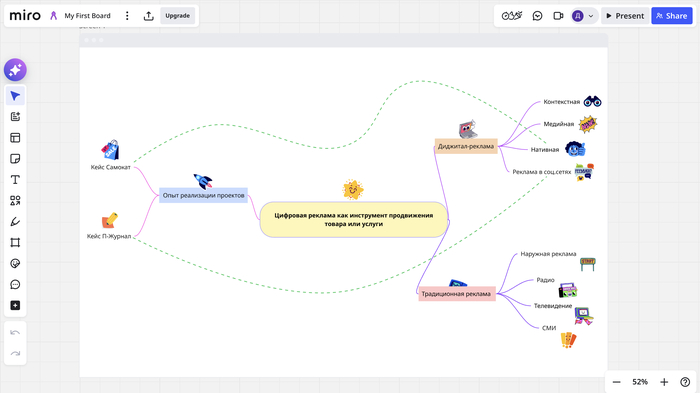Select the central topic node
Screen dimensions: 700x393
coord(354,219)
